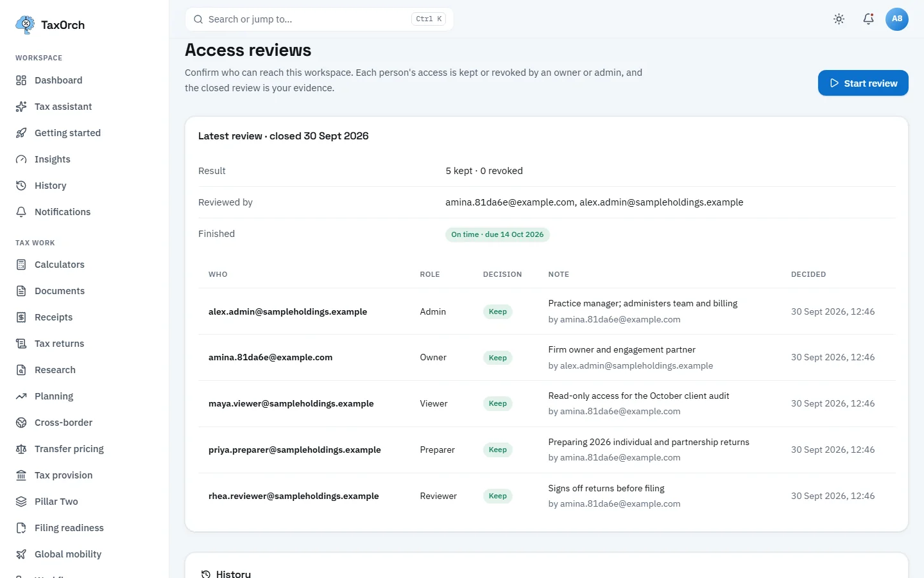Click the Keep badge for Admin row

pos(498,312)
